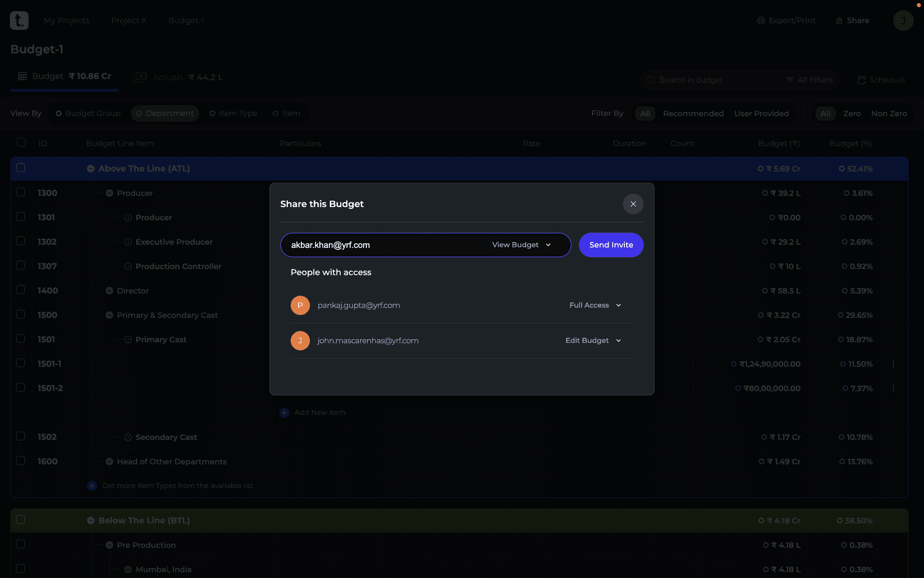Image resolution: width=924 pixels, height=578 pixels.
Task: Click the plus icon beside Add New Item
Action: pyautogui.click(x=284, y=412)
